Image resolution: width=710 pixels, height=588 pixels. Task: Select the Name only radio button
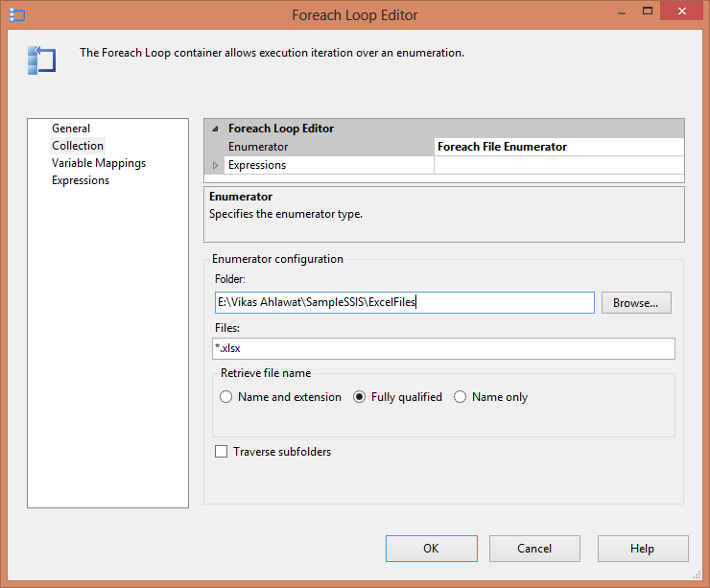[x=461, y=397]
